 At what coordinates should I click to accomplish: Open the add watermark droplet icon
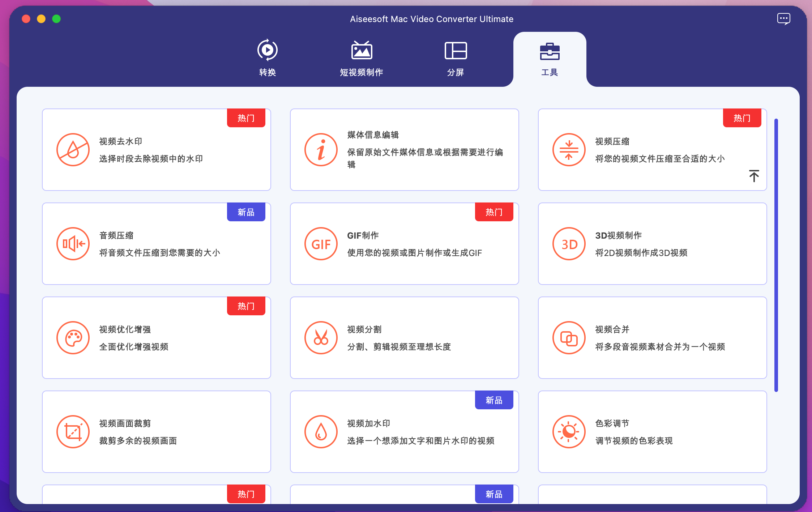click(x=321, y=432)
